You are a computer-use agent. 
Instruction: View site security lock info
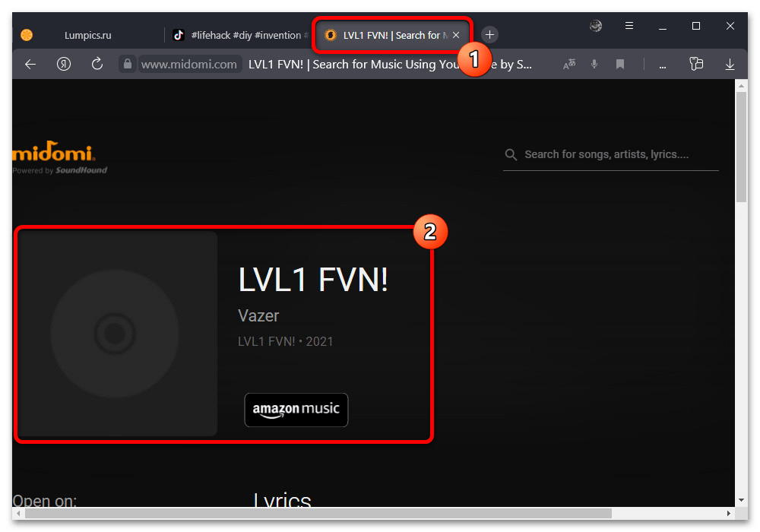tap(128, 64)
